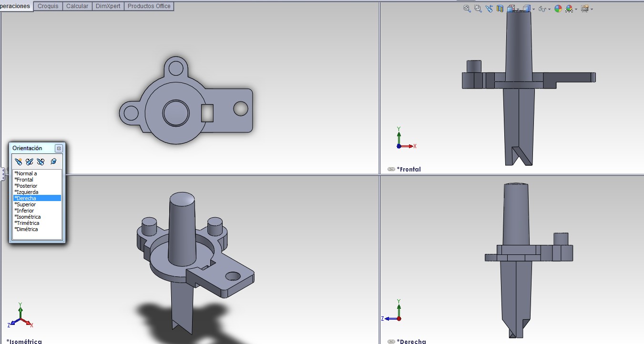Screen dimensions: 644x344
Task: Open the Calcular tab
Action: tap(77, 6)
